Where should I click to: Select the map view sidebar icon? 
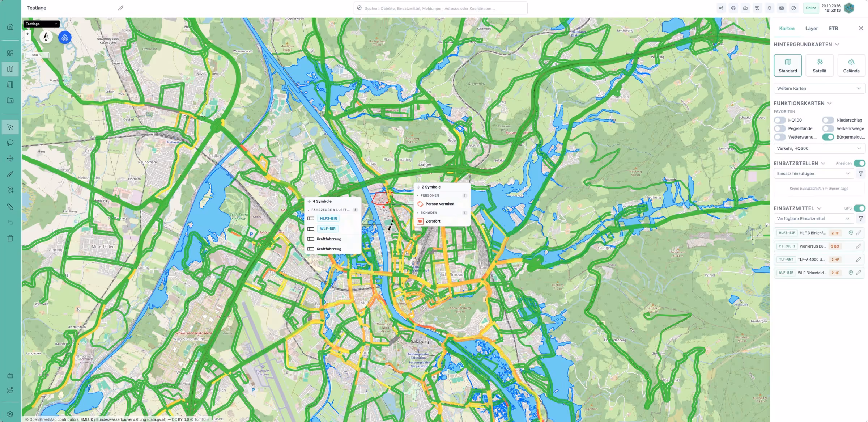click(10, 69)
